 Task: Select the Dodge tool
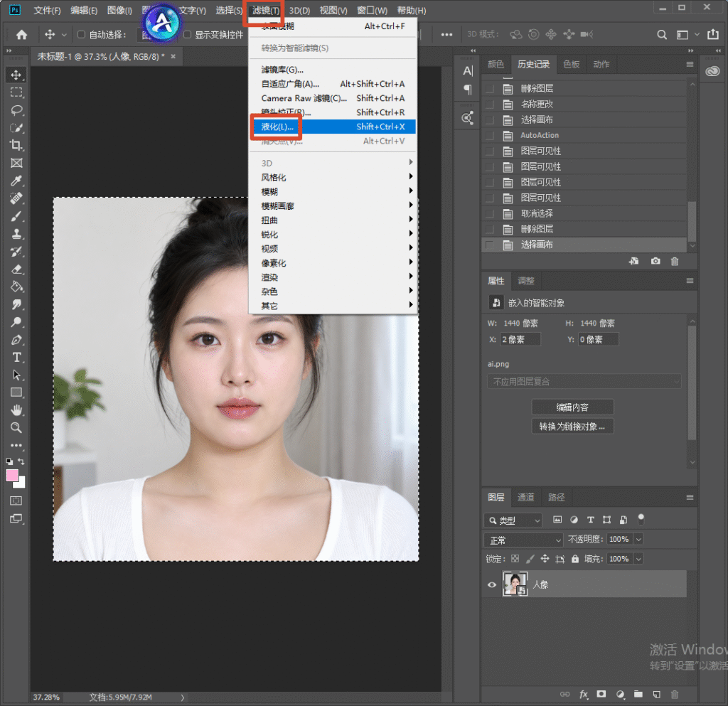click(16, 322)
